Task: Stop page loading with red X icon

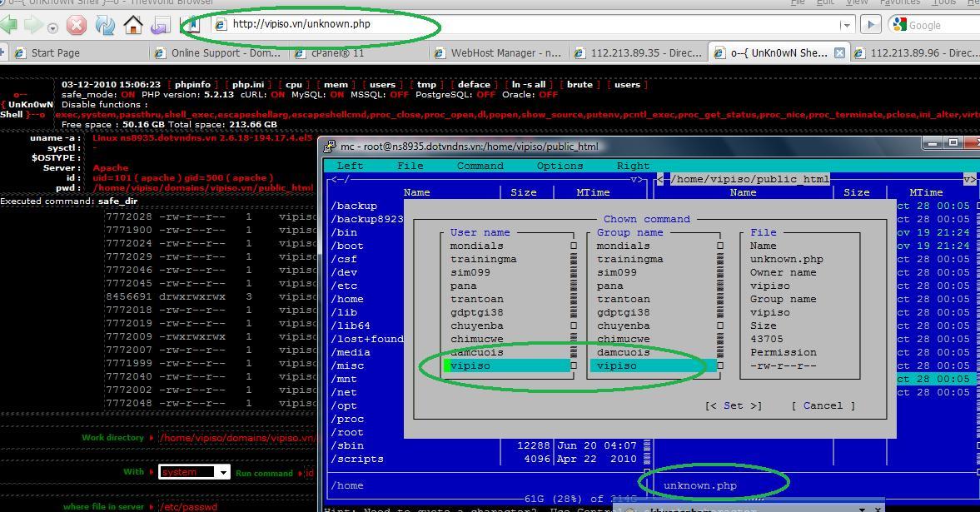Action: (x=77, y=25)
